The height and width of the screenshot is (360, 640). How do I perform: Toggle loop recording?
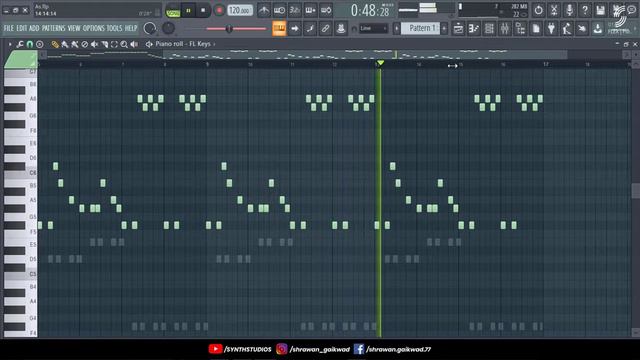tap(326, 10)
